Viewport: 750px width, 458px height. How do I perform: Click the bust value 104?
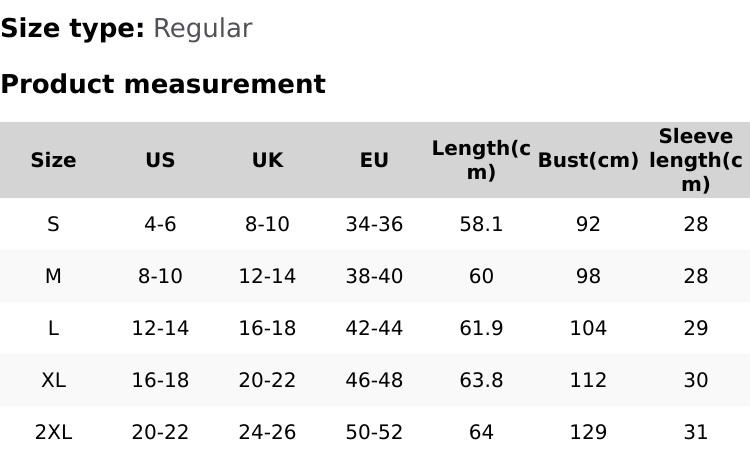point(588,328)
